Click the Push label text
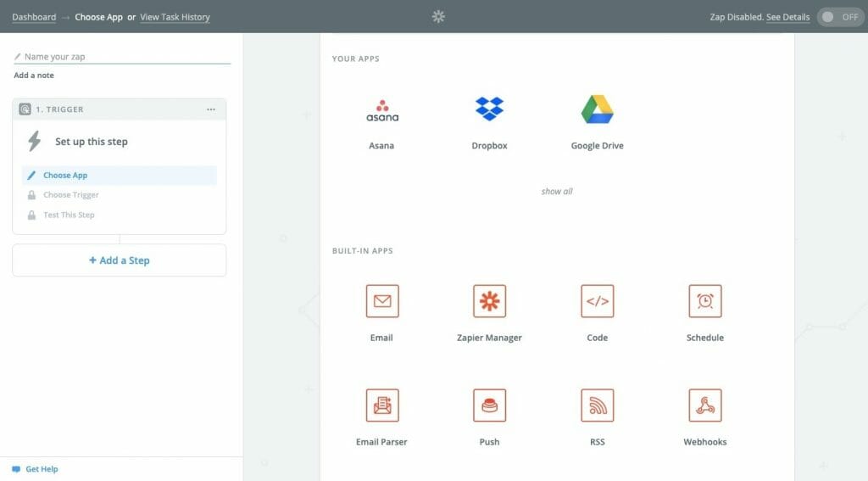Viewport: 868px width, 481px height. pyautogui.click(x=489, y=442)
